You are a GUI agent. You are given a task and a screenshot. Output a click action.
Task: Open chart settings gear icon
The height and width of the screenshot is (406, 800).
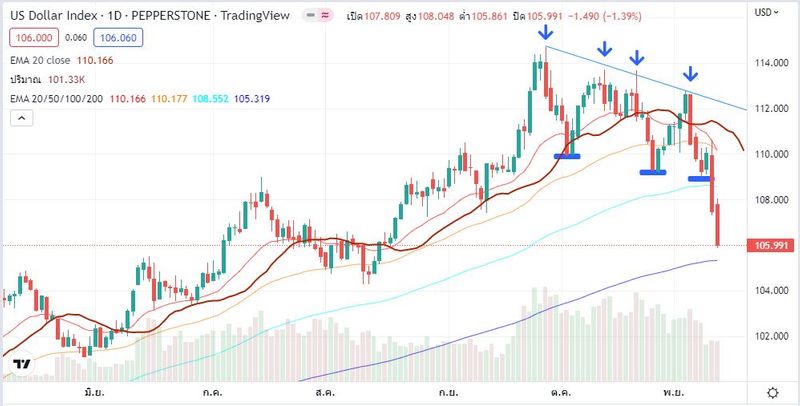[772, 393]
